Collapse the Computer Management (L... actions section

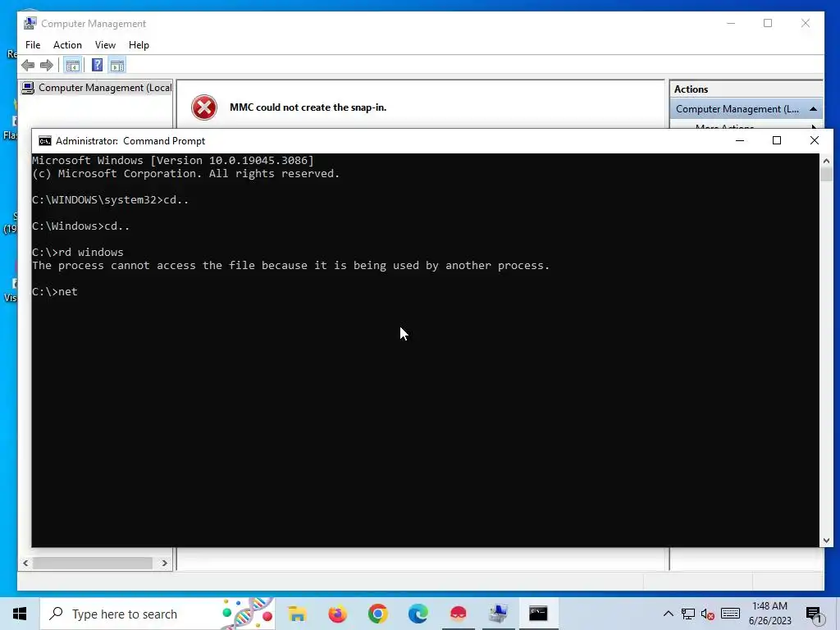(x=813, y=109)
